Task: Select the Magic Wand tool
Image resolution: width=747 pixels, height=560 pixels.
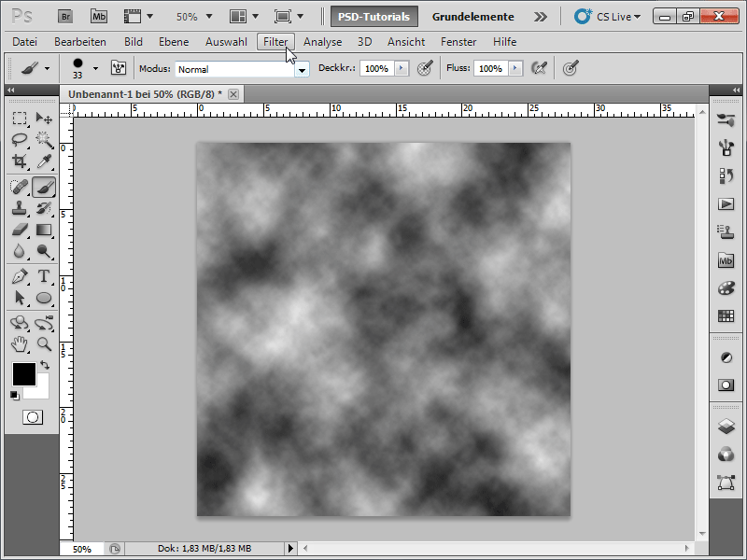Action: 44,139
